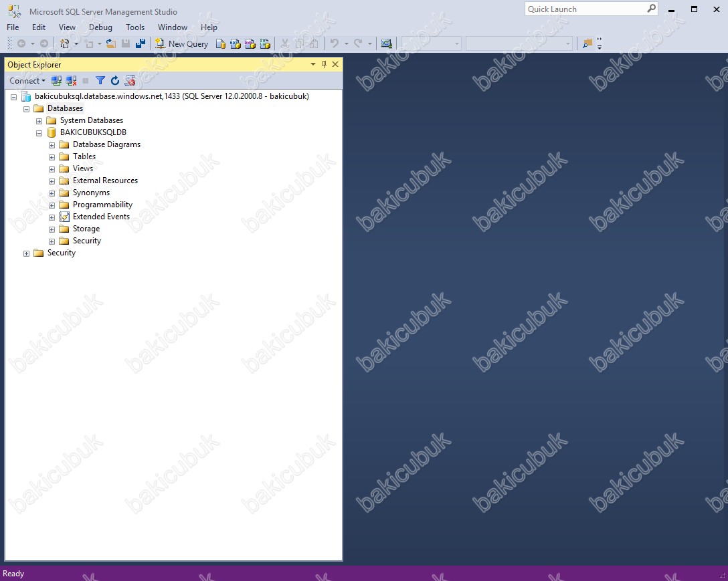The height and width of the screenshot is (581, 728).
Task: Toggle Object Explorer auto-hide pin
Action: pyautogui.click(x=324, y=64)
